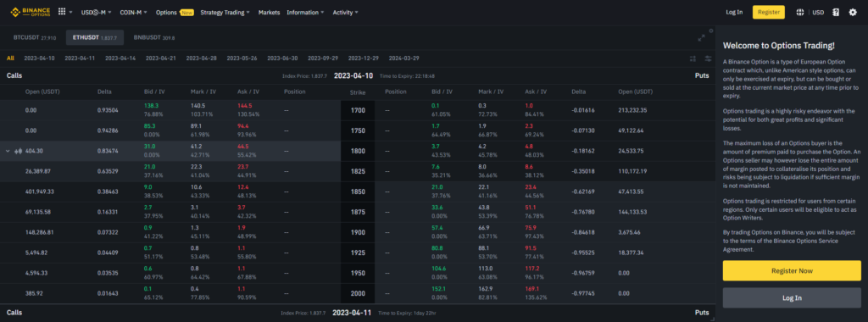Click the Strike column header
This screenshot has width=868, height=322.
point(358,92)
